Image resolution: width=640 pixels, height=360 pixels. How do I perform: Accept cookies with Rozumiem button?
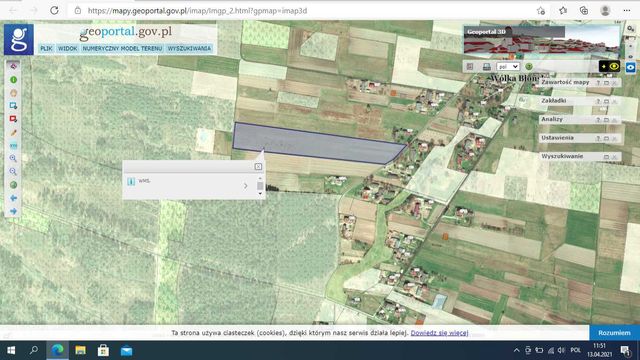tap(614, 333)
